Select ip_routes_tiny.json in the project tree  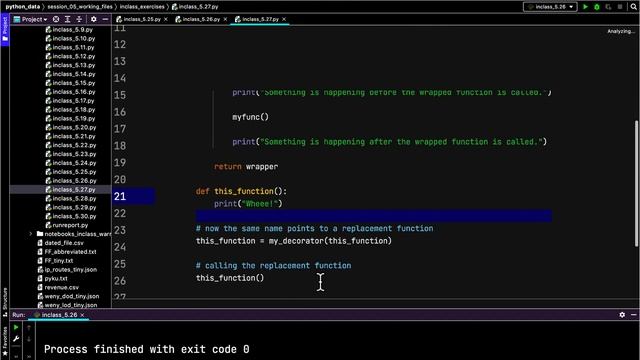tap(67, 270)
